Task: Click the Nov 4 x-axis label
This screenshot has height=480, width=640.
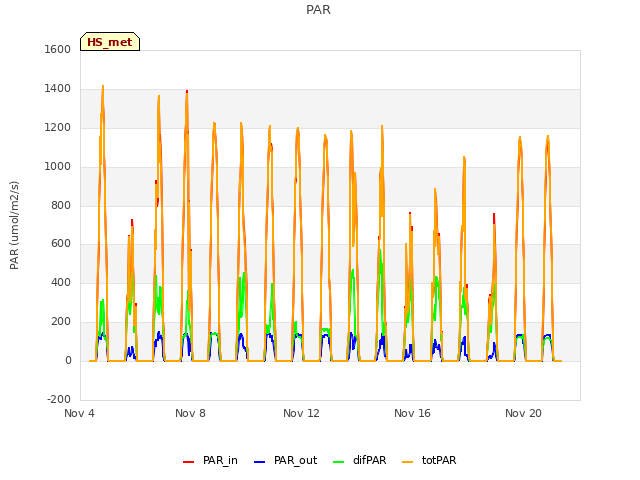Action: [79, 413]
